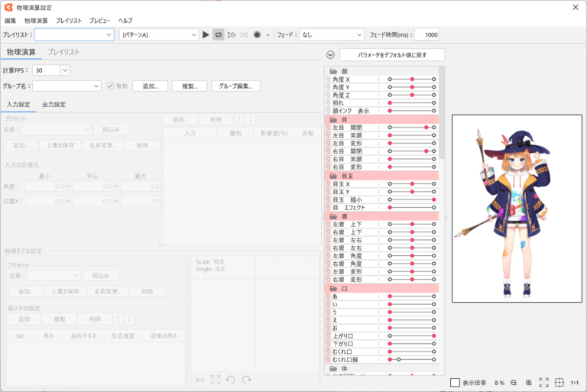Collapse the 目玉 parameter folder

pos(333,176)
